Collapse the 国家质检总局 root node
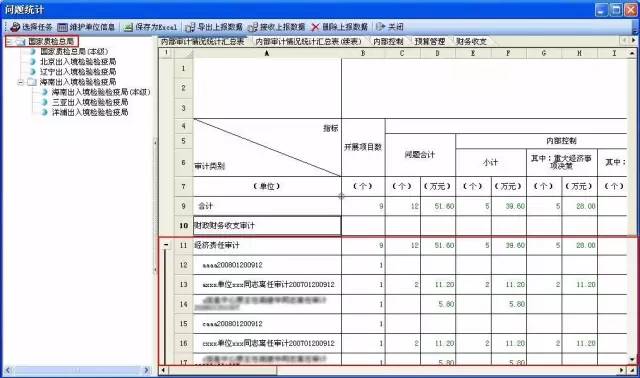Image resolution: width=640 pixels, height=378 pixels. [x=9, y=42]
